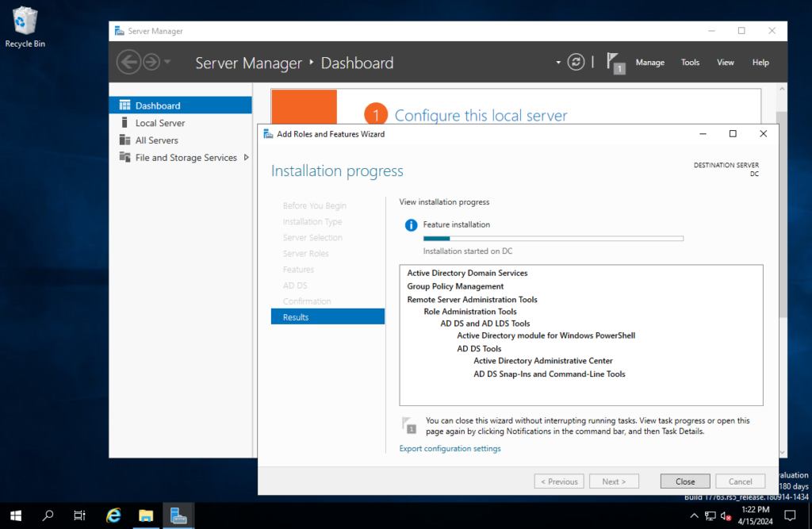Minimize the Add Roles and Features Wizard

703,134
